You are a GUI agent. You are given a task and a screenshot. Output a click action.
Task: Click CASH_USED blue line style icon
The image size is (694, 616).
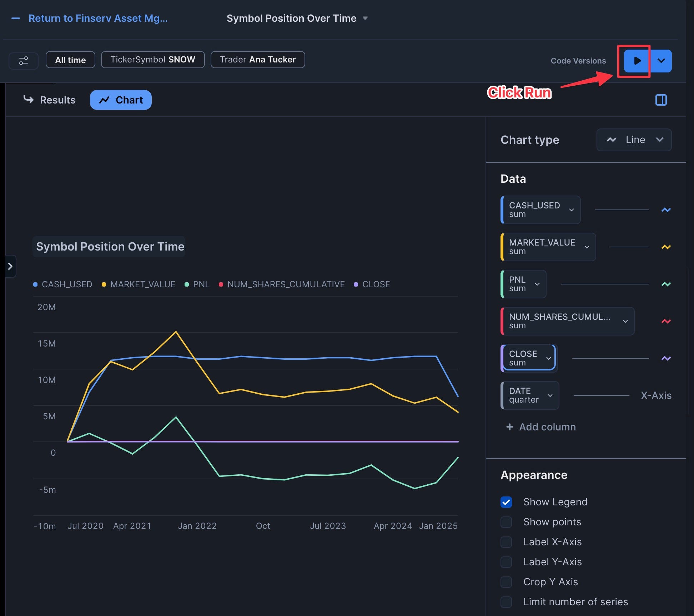click(666, 210)
